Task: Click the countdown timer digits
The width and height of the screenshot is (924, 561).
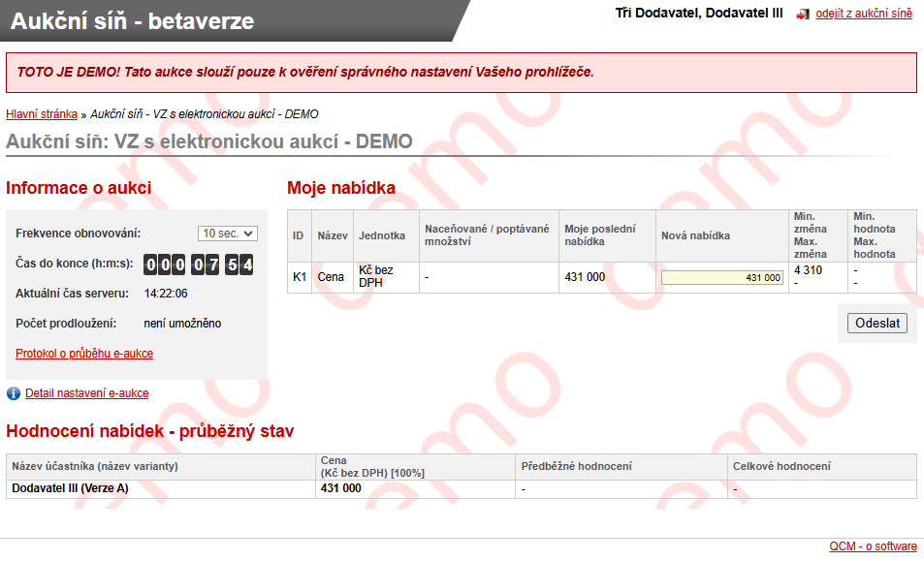Action: 199,265
